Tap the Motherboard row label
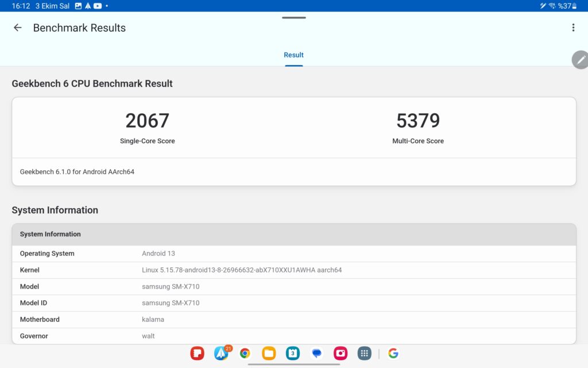Viewport: 588px width, 368px height. tap(40, 320)
